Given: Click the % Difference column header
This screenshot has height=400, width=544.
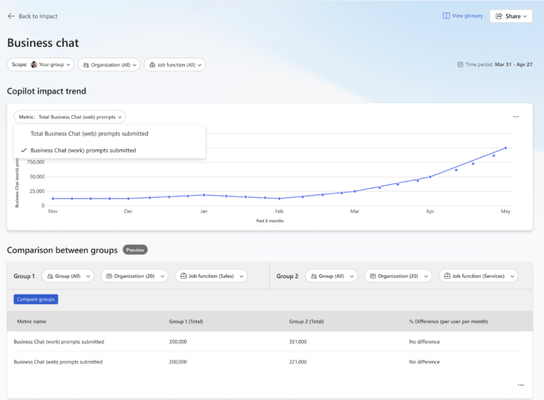Looking at the screenshot, I should click(x=448, y=322).
